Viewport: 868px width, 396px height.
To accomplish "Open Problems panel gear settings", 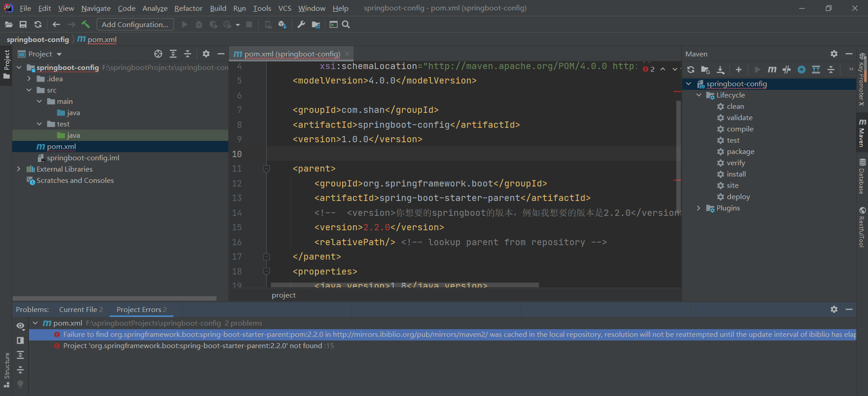I will pos(834,309).
